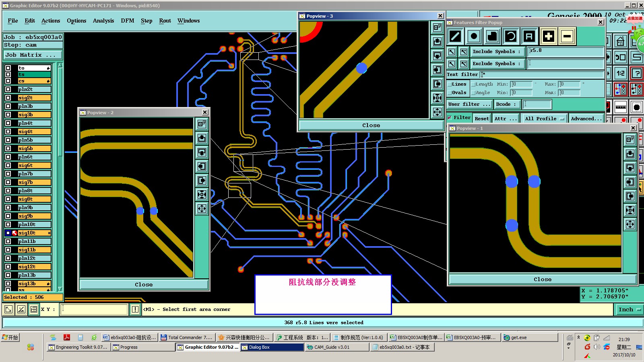Click the zoom window icon in Popview 3
Viewport: 644px width, 362px height.
click(x=437, y=28)
